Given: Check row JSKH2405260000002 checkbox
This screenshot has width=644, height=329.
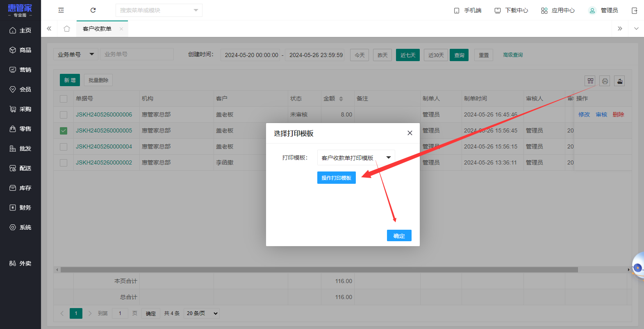Looking at the screenshot, I should pos(64,163).
